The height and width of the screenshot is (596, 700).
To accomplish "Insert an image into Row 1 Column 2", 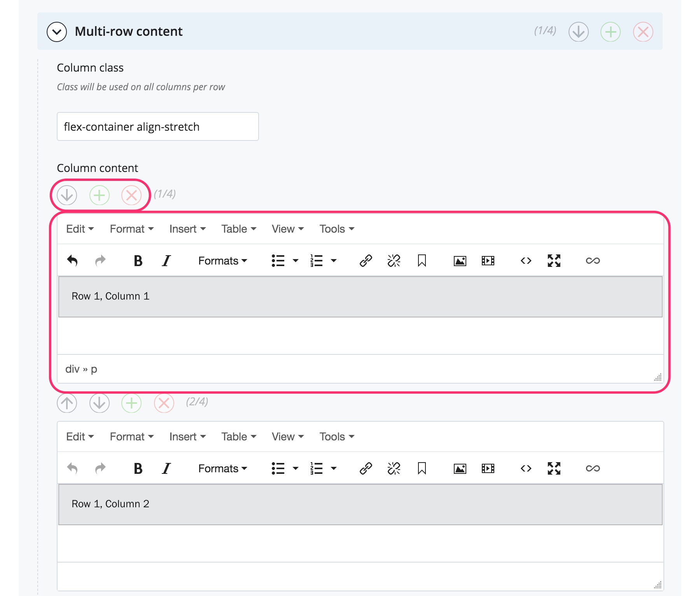I will 459,468.
